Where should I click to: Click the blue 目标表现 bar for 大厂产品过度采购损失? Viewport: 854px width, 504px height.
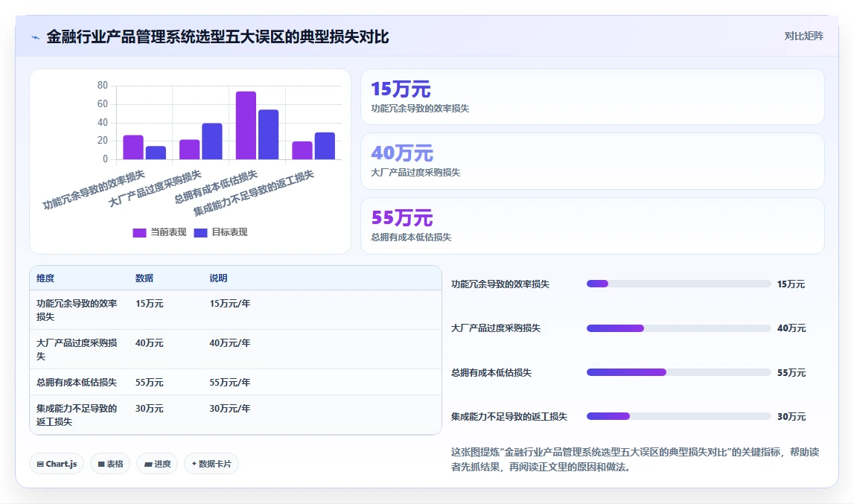[212, 141]
